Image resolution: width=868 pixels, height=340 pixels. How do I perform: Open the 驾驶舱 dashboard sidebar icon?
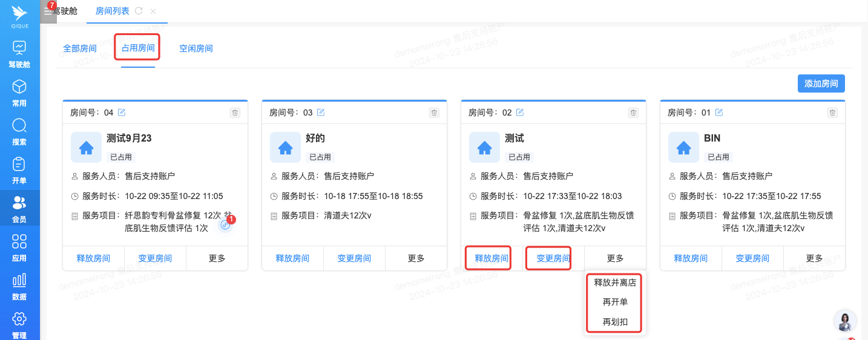coord(19,47)
